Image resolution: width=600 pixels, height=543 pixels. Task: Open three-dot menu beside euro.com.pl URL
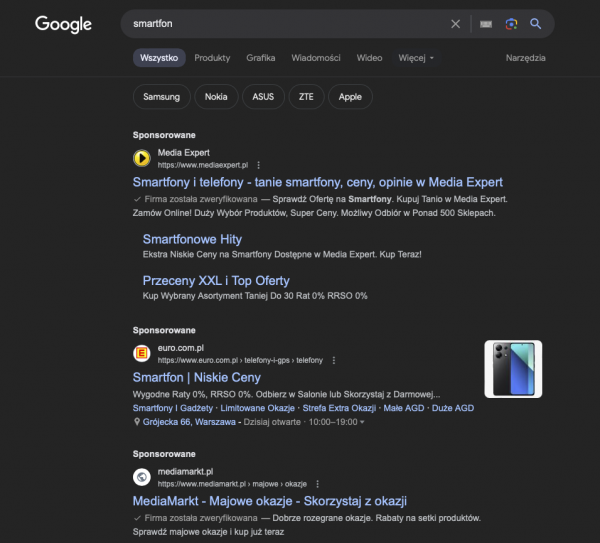point(334,360)
